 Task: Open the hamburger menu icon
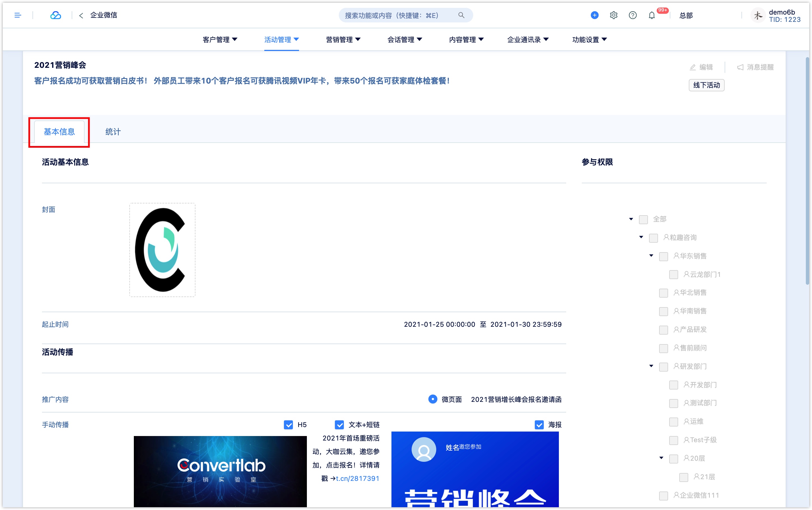point(18,15)
